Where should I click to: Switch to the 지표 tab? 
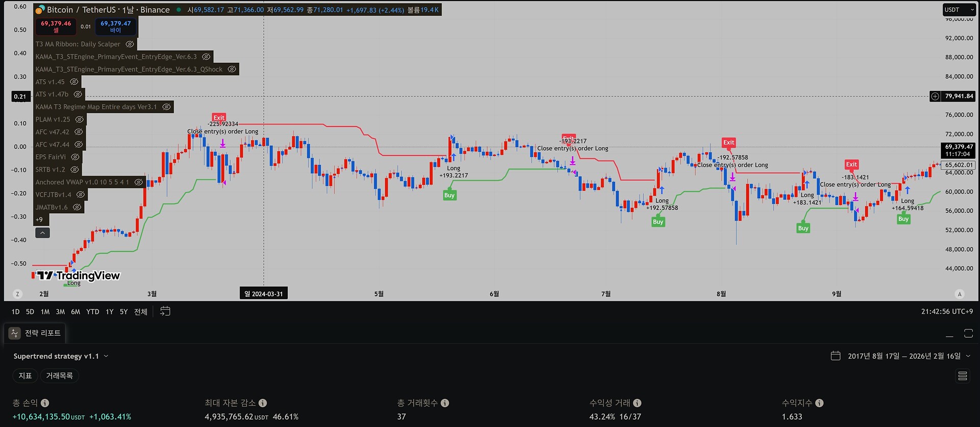tap(25, 376)
